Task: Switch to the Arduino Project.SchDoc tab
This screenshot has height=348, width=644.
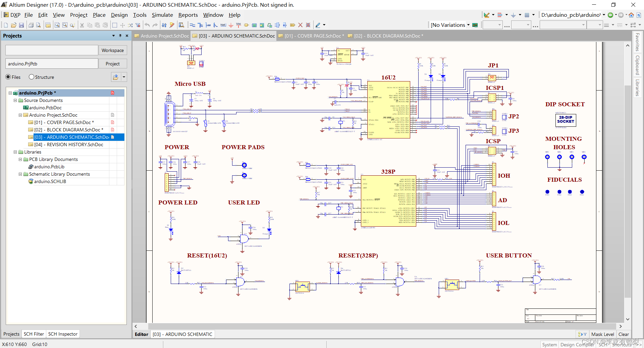Action: click(x=162, y=36)
